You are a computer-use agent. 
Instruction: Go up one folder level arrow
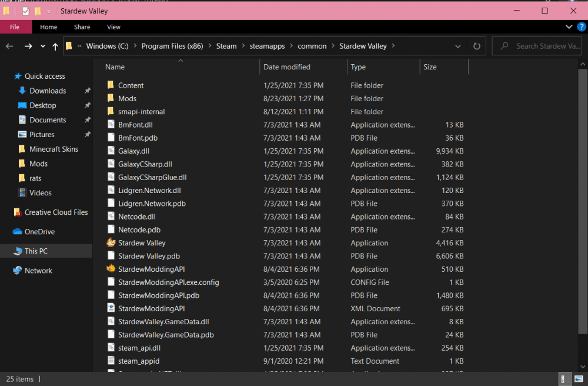[55, 46]
